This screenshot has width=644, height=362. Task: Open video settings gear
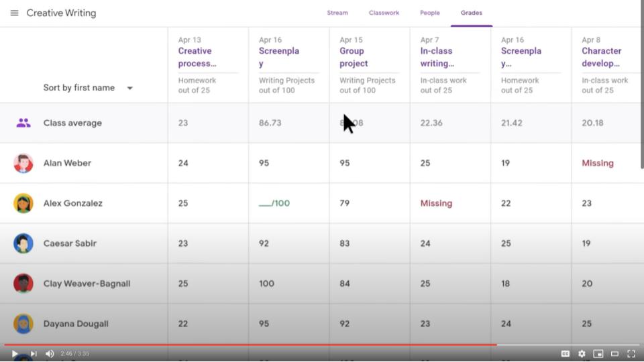coord(582,353)
